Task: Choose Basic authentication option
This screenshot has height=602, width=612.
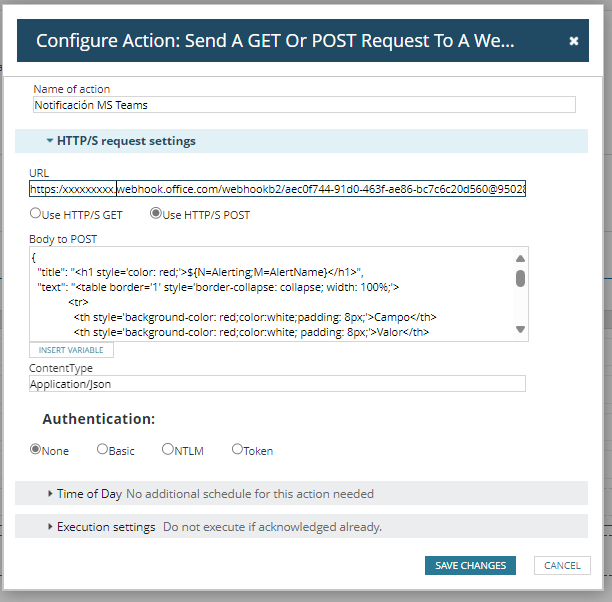Action: (102, 449)
